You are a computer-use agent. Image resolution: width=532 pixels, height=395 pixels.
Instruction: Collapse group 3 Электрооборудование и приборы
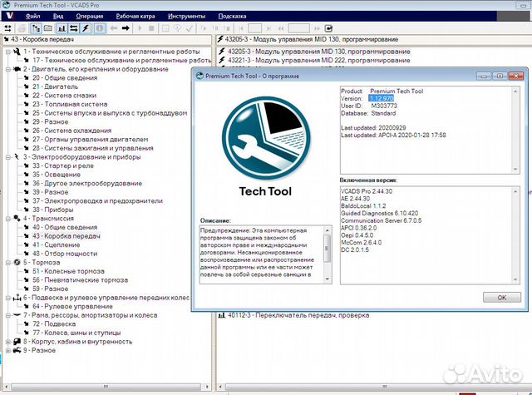(x=8, y=157)
